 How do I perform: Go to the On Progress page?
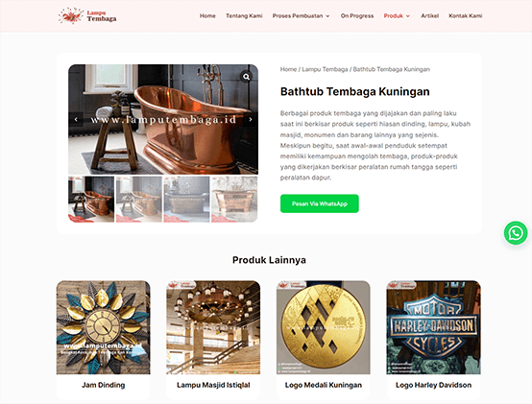pos(357,16)
